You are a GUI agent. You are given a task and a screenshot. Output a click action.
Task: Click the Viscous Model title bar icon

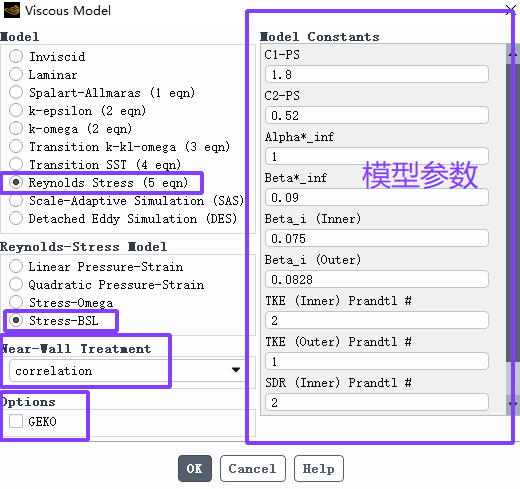click(x=12, y=10)
